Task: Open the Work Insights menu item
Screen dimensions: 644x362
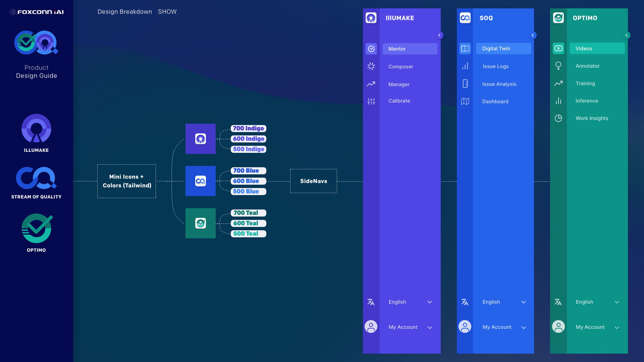Action: point(592,118)
